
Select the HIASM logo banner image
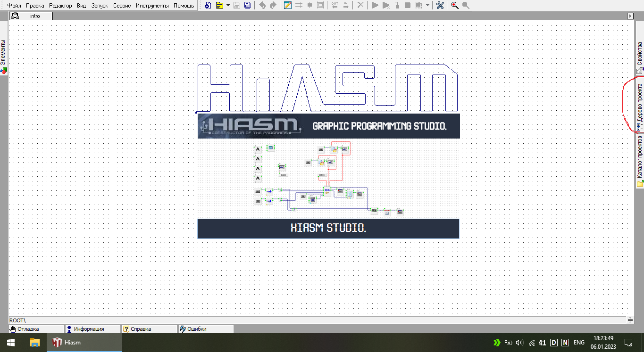click(x=328, y=126)
